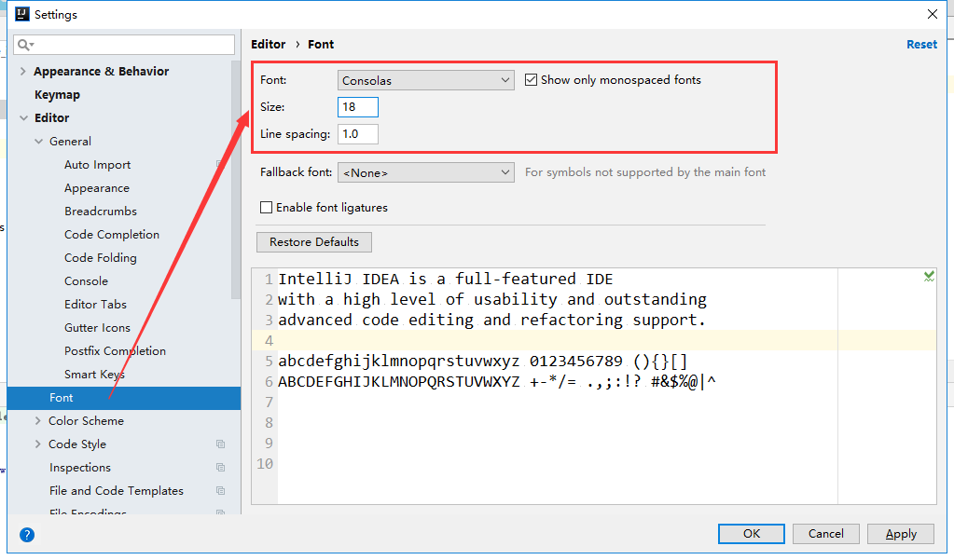This screenshot has height=560, width=954.
Task: Select Smart Keys settings
Action: (x=94, y=375)
